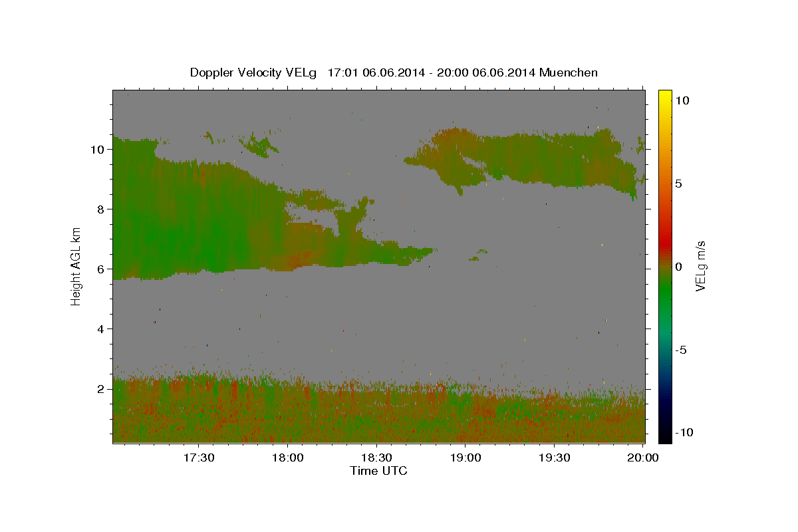798x532 pixels.
Task: Click the colorbar tick label 5
Action: pyautogui.click(x=679, y=184)
